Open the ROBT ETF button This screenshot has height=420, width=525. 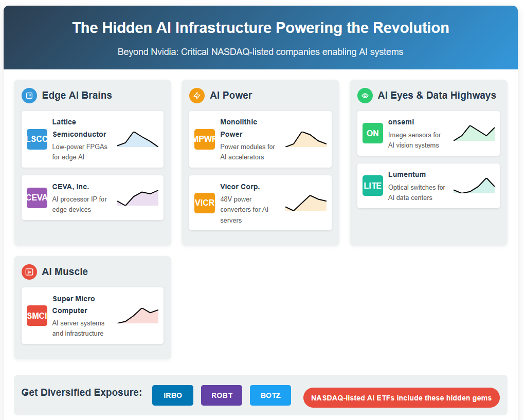(x=222, y=395)
